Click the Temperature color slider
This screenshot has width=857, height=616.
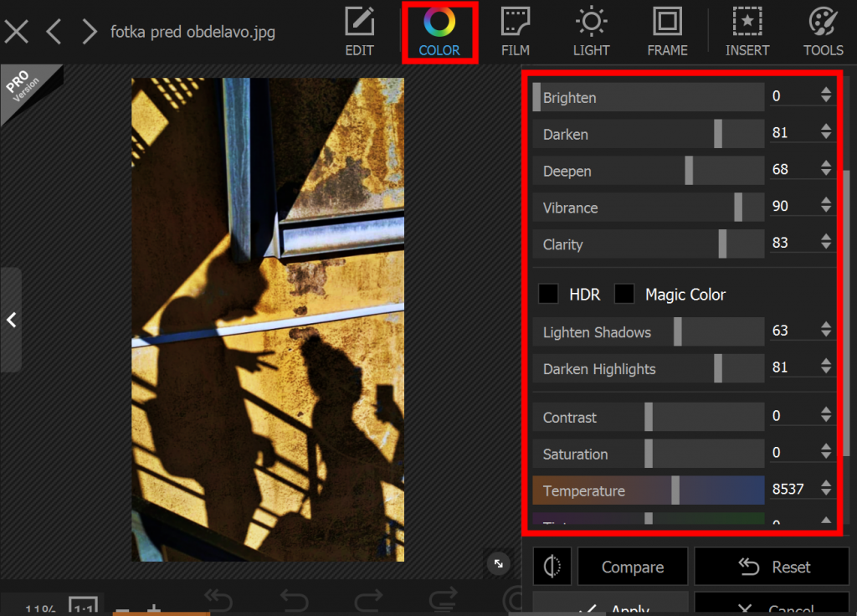(x=649, y=490)
